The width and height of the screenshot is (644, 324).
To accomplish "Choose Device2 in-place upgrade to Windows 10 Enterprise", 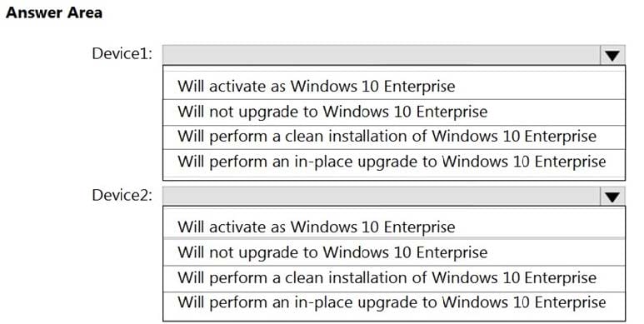I will 394,303.
